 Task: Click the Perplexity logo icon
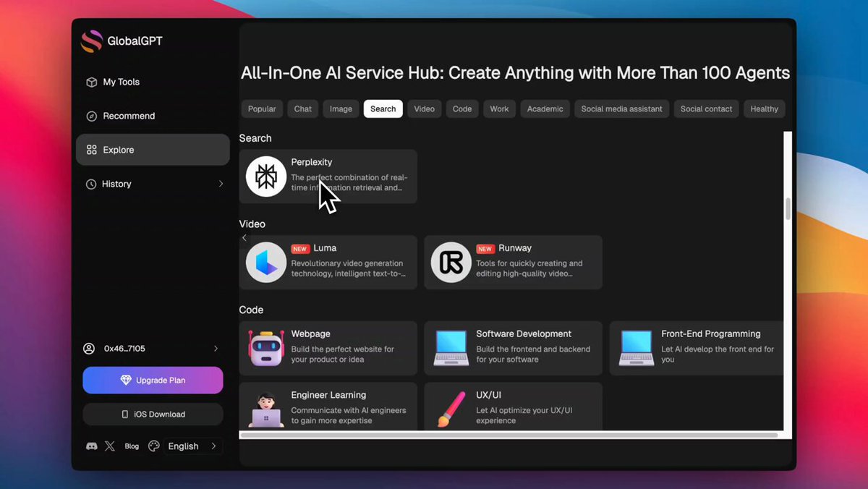(266, 177)
